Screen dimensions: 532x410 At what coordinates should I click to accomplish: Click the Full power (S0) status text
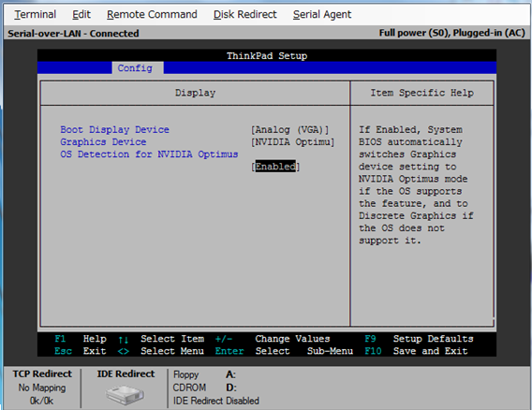[x=452, y=33]
